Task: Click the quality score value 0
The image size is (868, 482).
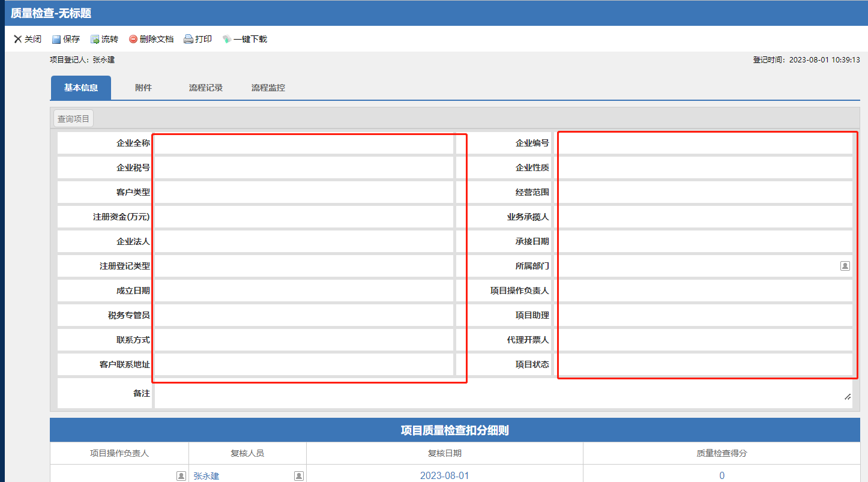Action: [722, 476]
